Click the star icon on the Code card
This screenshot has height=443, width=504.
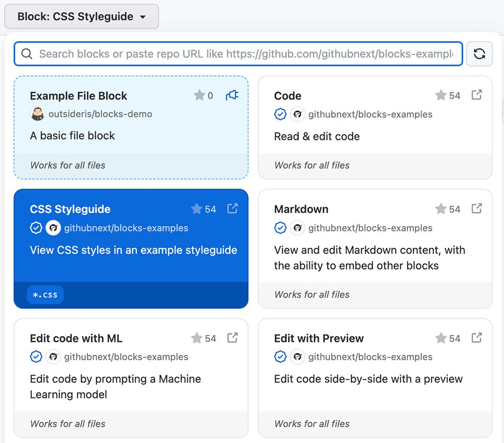[440, 95]
